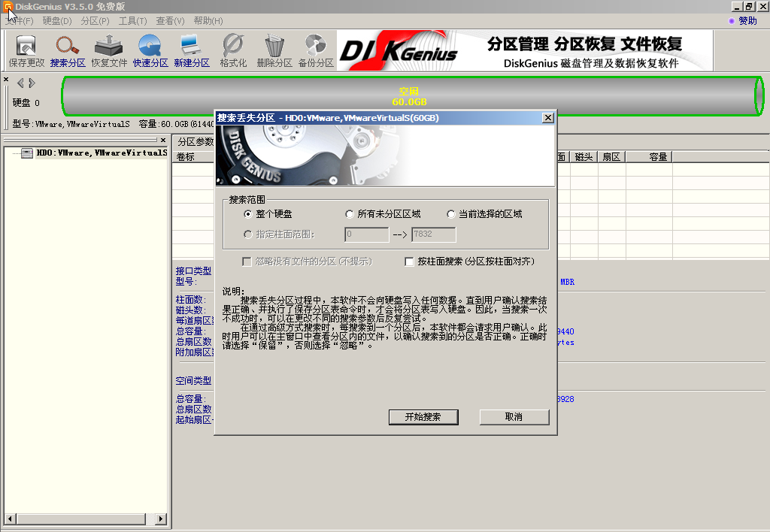Click the 保存更改 save changes icon

coord(26,50)
